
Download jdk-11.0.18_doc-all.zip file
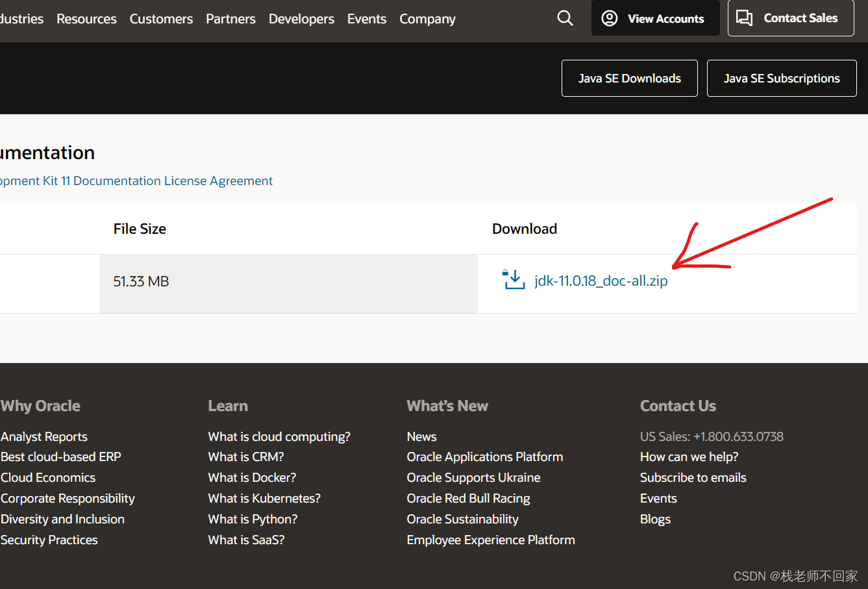[601, 281]
